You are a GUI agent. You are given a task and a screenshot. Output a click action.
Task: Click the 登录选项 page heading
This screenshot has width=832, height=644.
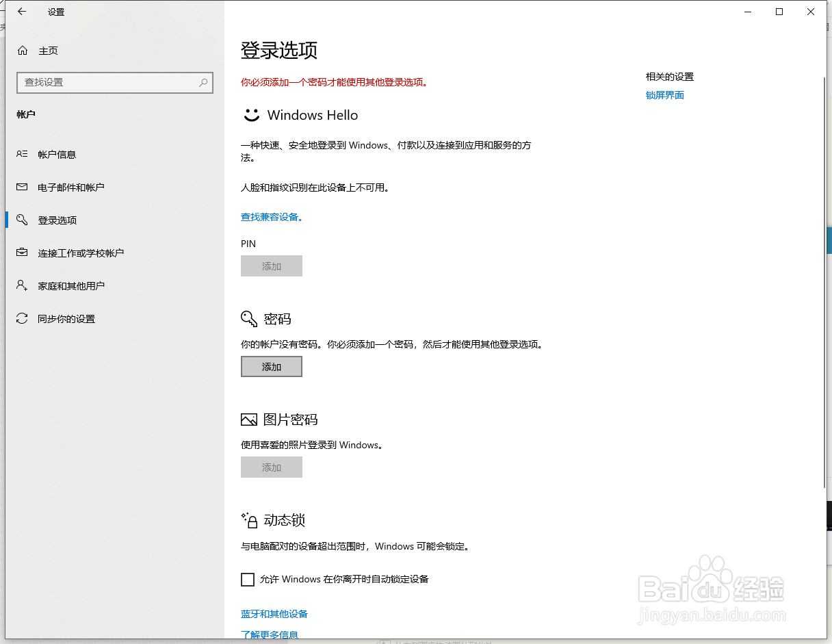279,51
